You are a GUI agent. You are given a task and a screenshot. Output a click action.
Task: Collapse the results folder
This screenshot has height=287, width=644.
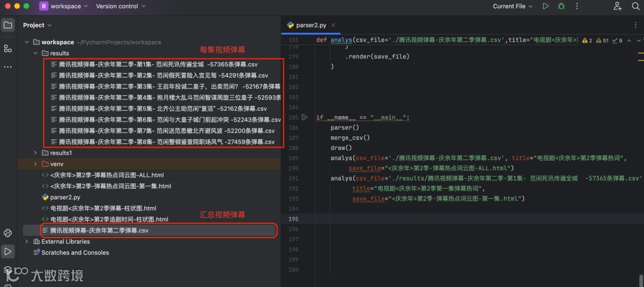pyautogui.click(x=36, y=54)
